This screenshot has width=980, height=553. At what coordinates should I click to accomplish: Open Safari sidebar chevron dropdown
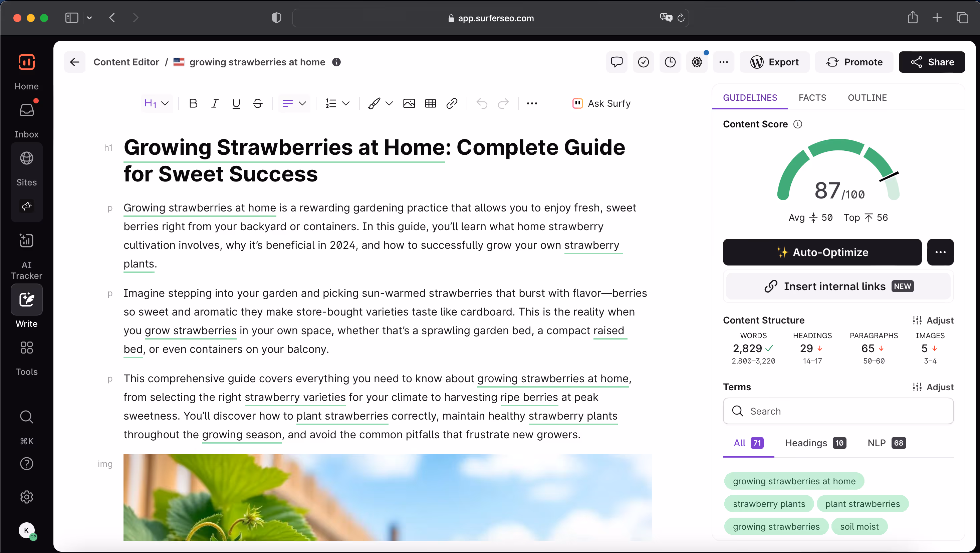pyautogui.click(x=89, y=18)
